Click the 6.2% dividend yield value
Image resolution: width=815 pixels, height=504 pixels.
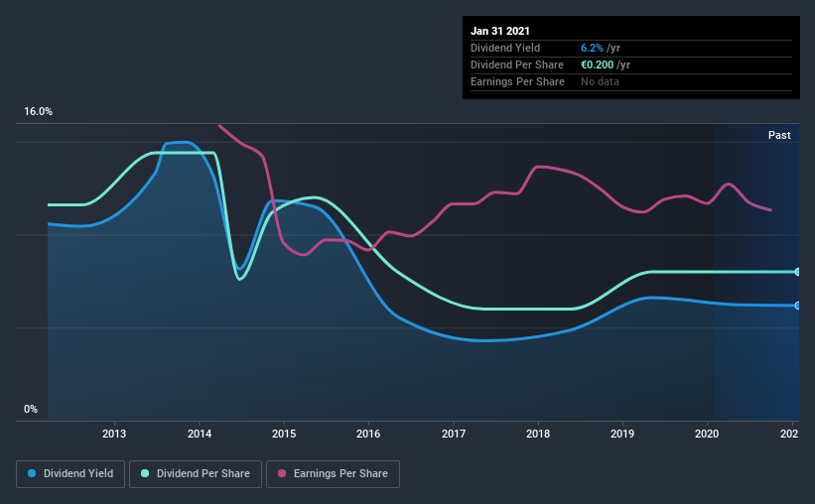[x=592, y=48]
